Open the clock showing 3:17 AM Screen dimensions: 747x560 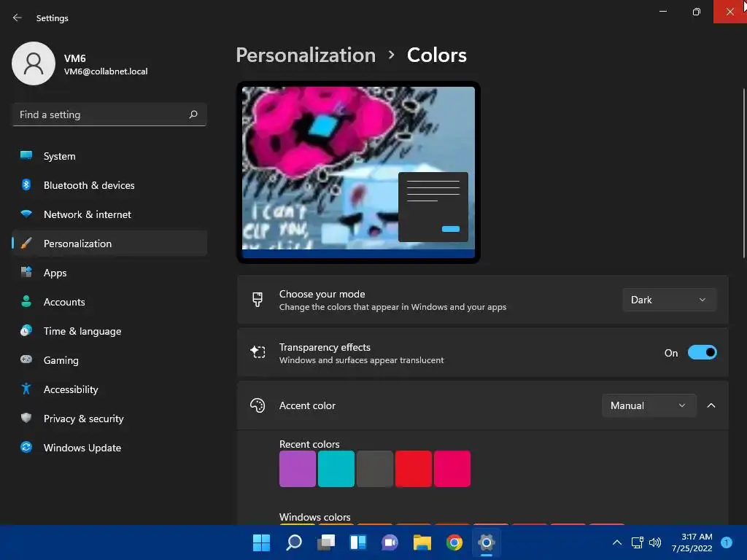click(692, 542)
